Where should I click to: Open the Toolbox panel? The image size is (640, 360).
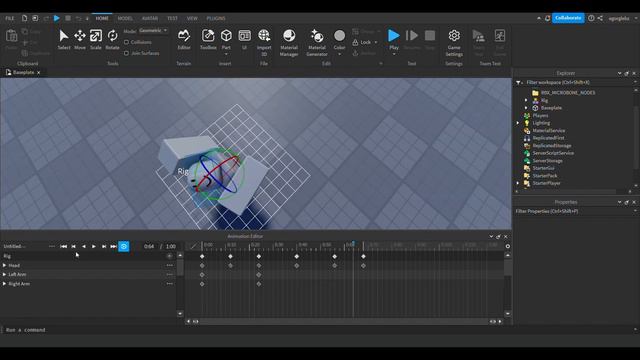click(x=208, y=40)
